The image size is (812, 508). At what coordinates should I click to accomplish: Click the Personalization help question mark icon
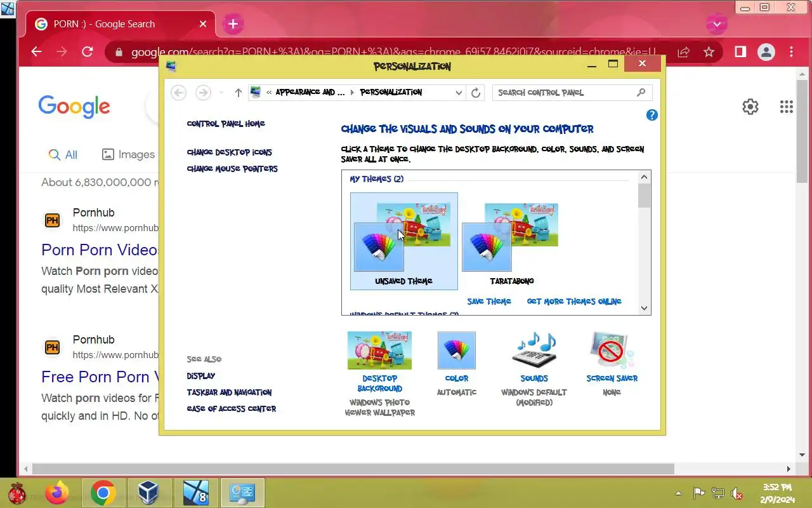[652, 115]
